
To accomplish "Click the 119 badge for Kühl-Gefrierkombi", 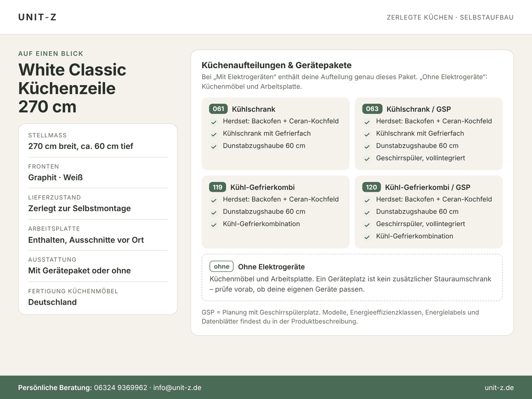I will tap(218, 187).
